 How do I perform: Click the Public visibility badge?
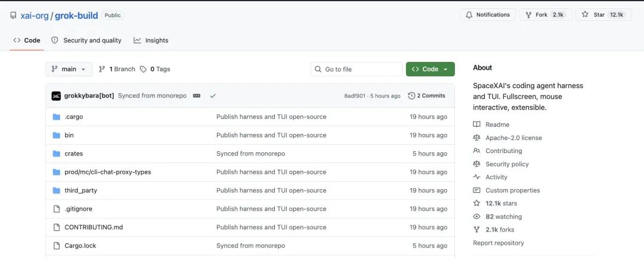click(x=113, y=15)
